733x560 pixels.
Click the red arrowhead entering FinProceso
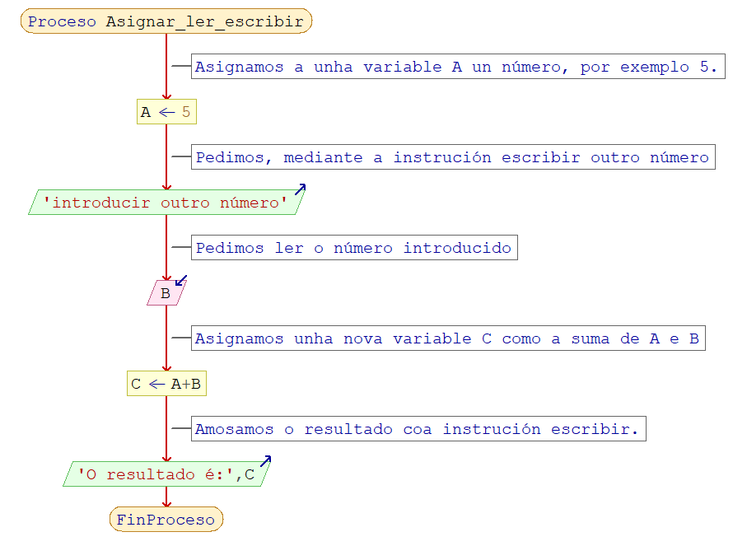166,503
